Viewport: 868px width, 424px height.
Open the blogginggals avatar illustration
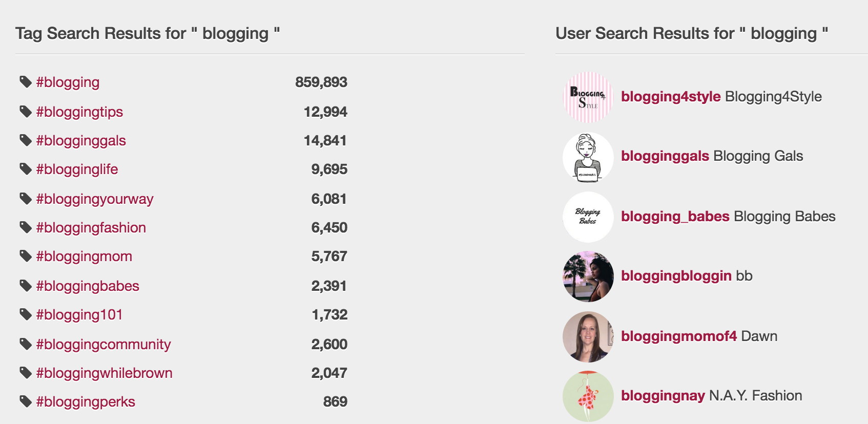click(x=588, y=157)
